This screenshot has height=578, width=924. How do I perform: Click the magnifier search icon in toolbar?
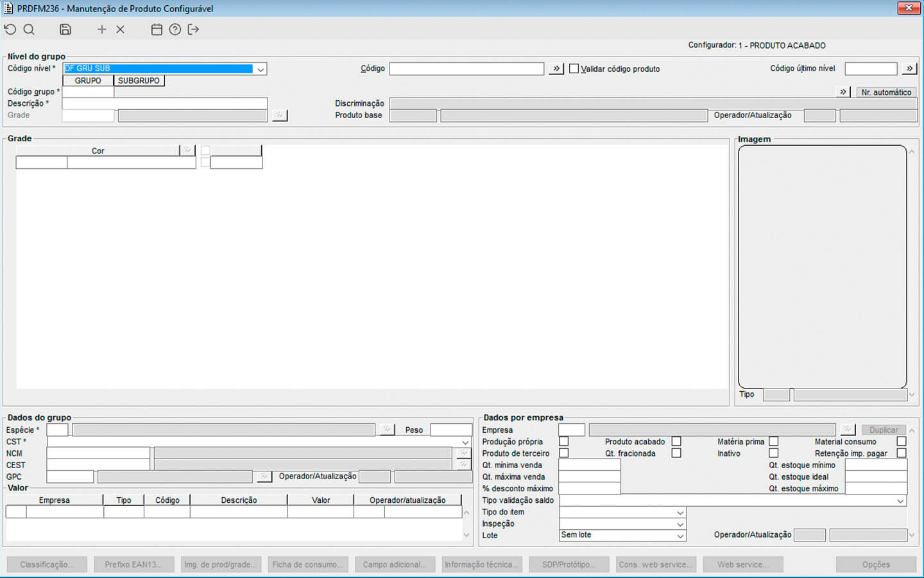[x=29, y=30]
